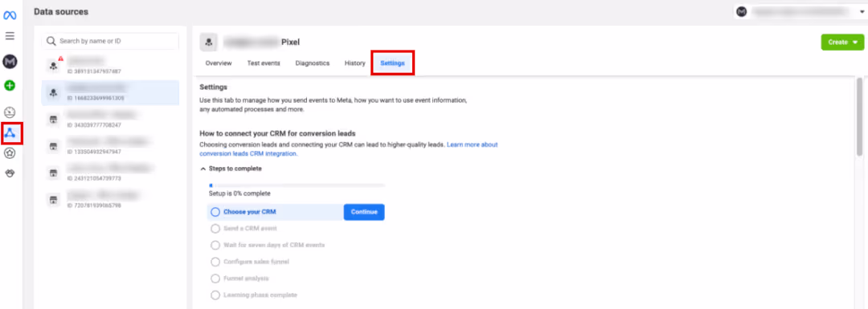Select Learning phase complete step circle
Screen dimensions: 868x309
click(215, 295)
